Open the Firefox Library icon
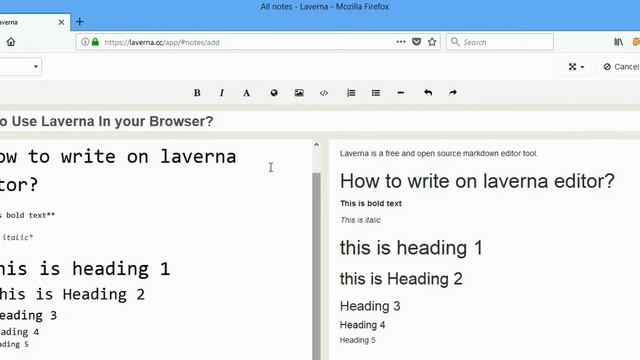640x360 pixels. point(618,42)
